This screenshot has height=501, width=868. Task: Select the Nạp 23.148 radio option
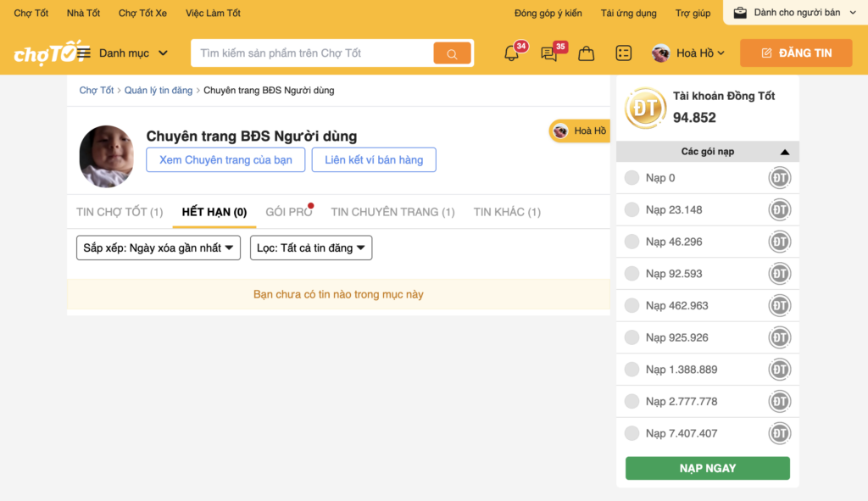coord(632,209)
